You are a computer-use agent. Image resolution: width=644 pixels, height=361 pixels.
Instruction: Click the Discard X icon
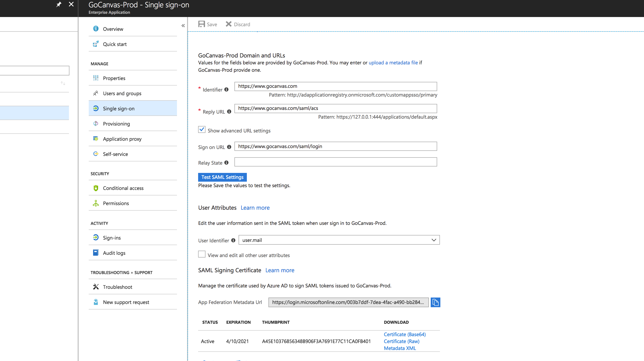[x=228, y=24]
